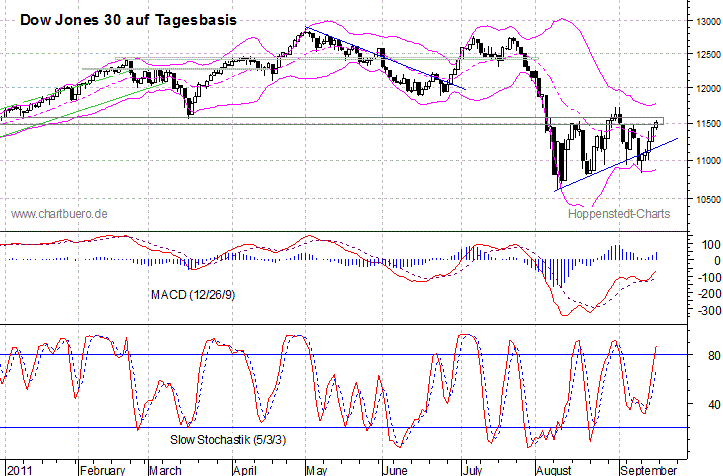723x476 pixels.
Task: Click the March month label
Action: [x=165, y=470]
